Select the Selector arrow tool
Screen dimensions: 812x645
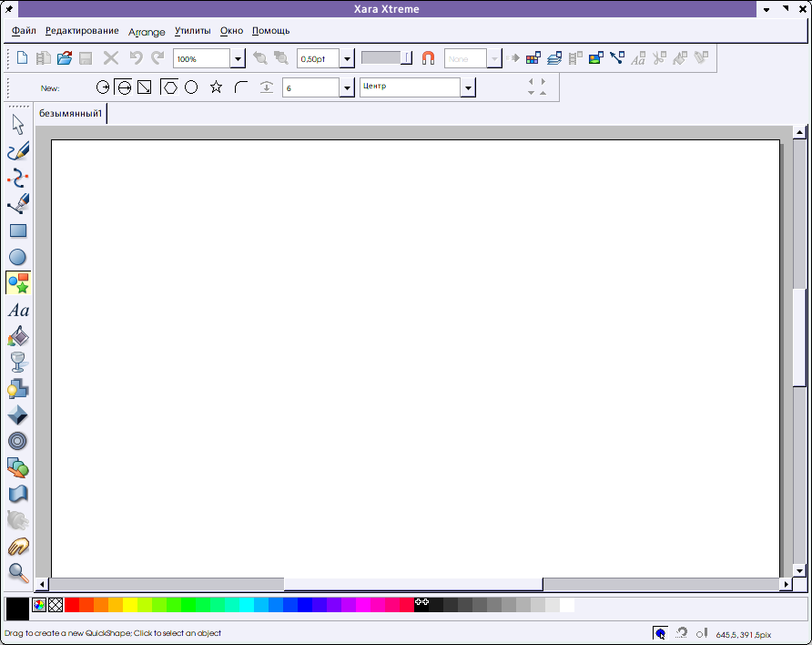pos(18,125)
